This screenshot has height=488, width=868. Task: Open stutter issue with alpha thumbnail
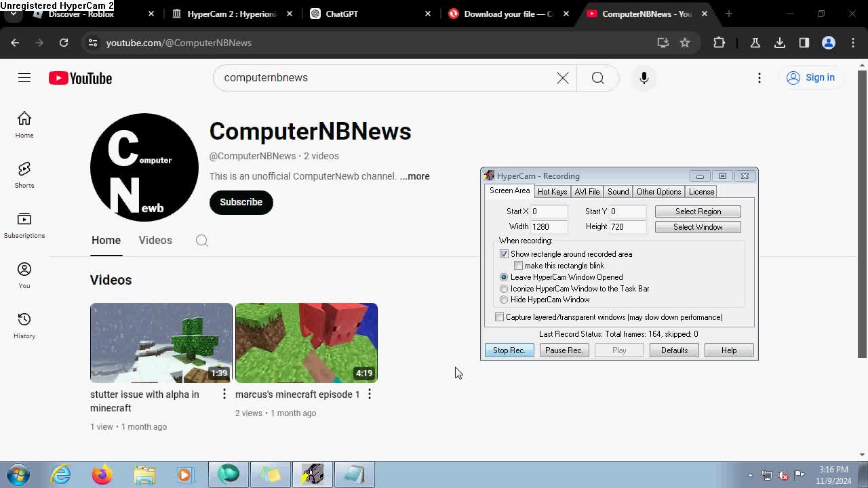[x=161, y=343]
